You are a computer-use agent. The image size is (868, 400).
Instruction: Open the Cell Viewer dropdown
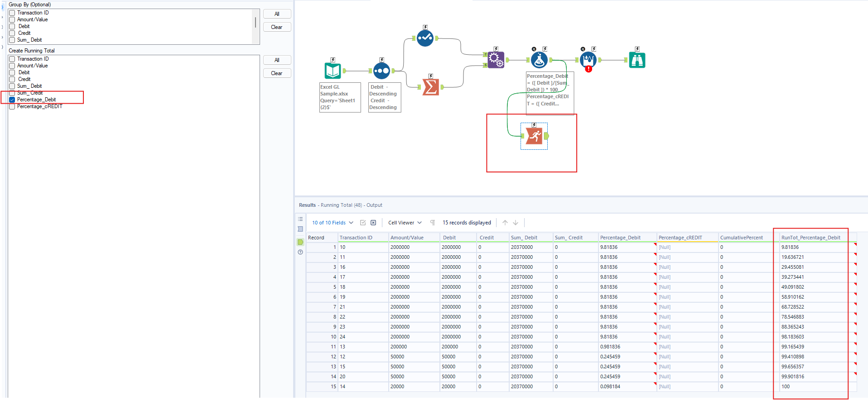point(405,223)
